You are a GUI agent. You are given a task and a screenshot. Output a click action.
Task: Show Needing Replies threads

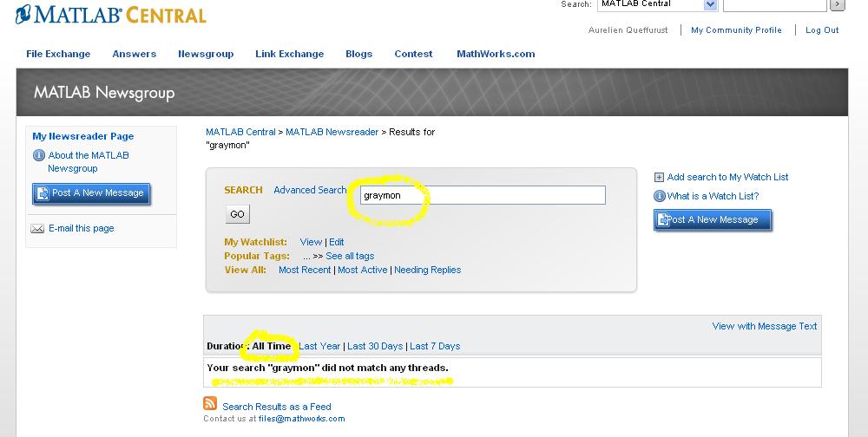(427, 270)
